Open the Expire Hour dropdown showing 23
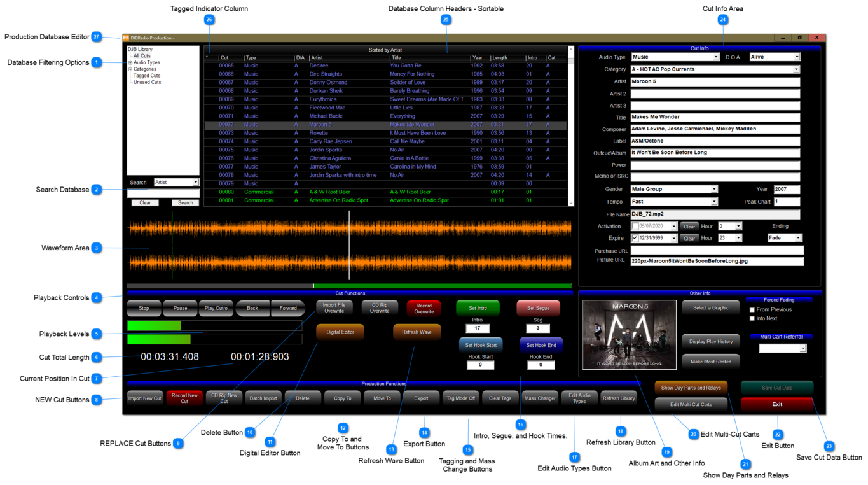 738,238
